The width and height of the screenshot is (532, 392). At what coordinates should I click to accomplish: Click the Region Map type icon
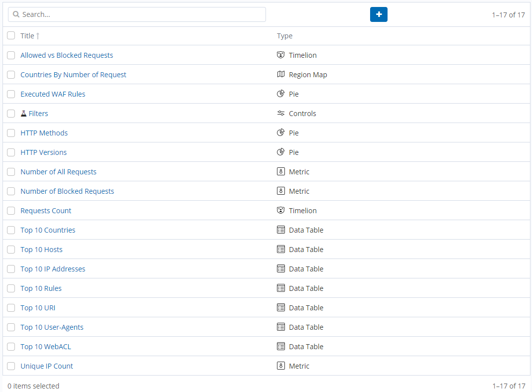pos(280,74)
